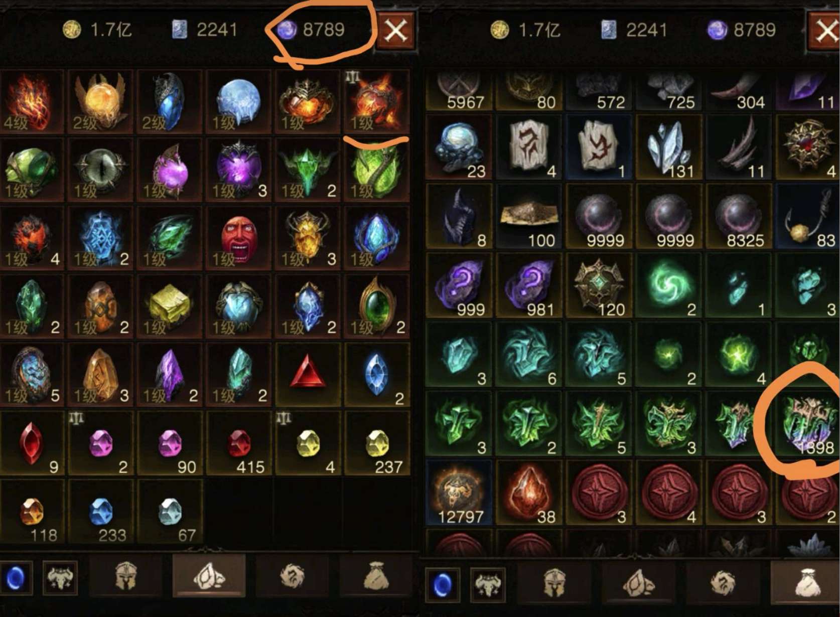Click the dark orb with count 8325
The height and width of the screenshot is (617, 840).
pyautogui.click(x=739, y=217)
